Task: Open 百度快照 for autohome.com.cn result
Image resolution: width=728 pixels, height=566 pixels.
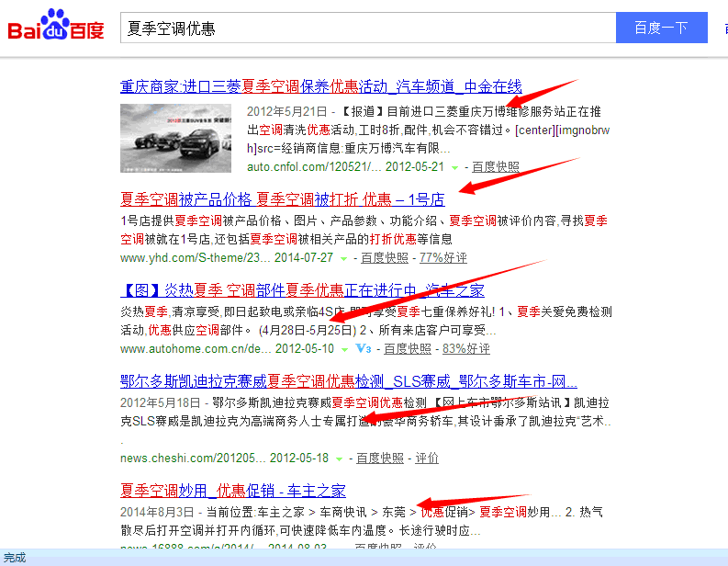Action: (408, 349)
